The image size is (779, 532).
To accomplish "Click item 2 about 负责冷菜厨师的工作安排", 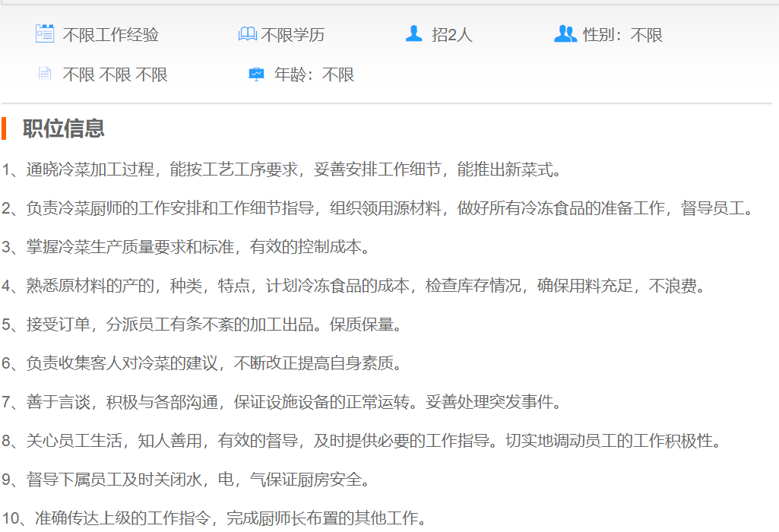I will 378,208.
